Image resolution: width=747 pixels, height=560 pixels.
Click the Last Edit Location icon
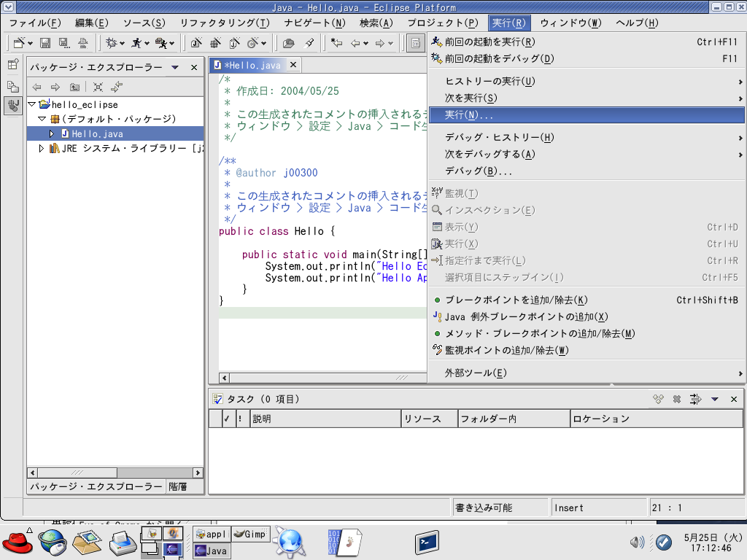337,43
